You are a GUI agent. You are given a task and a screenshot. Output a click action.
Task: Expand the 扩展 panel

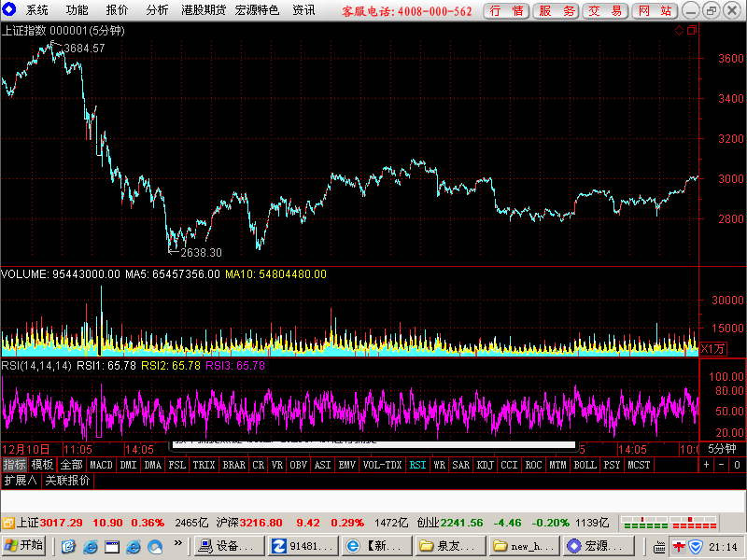point(20,481)
